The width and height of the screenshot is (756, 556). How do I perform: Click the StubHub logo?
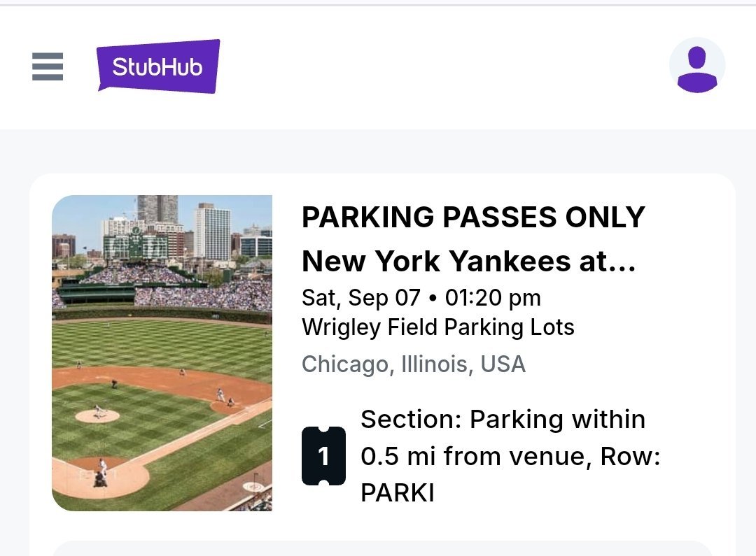pyautogui.click(x=158, y=66)
